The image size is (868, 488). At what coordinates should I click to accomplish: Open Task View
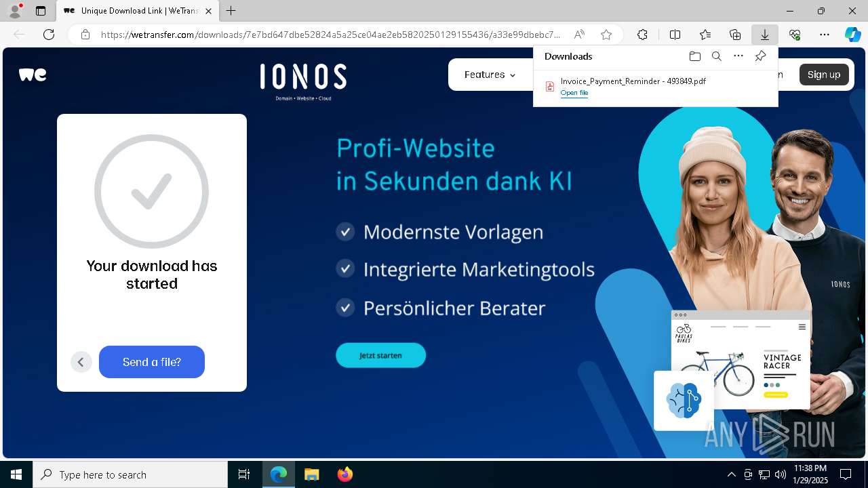point(244,474)
